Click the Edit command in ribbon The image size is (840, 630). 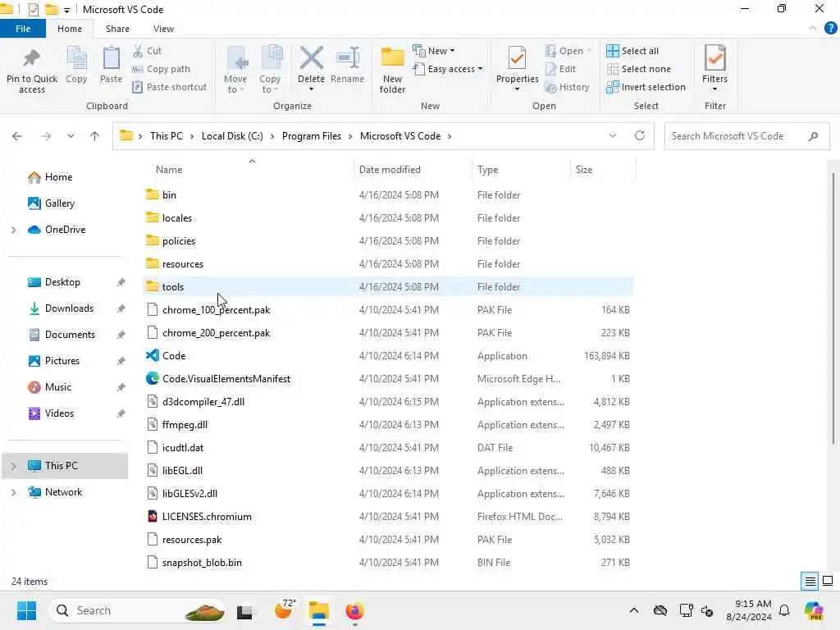pos(561,69)
